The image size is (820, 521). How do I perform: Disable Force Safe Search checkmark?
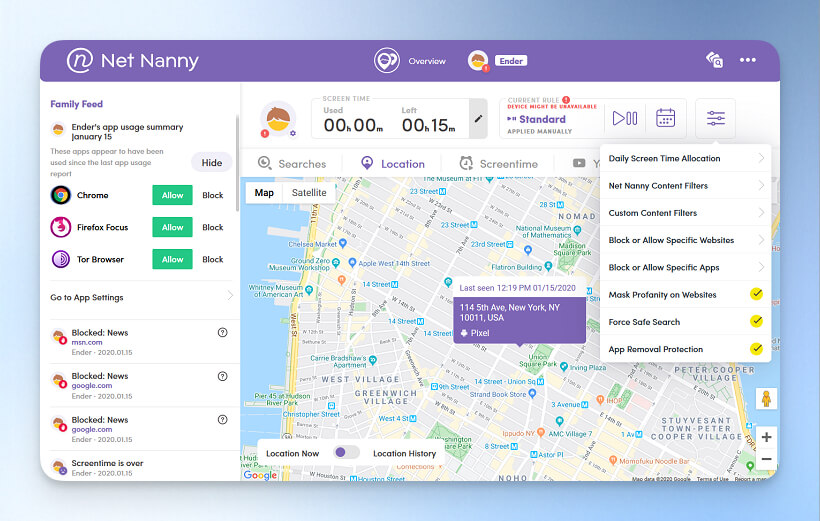(x=756, y=322)
